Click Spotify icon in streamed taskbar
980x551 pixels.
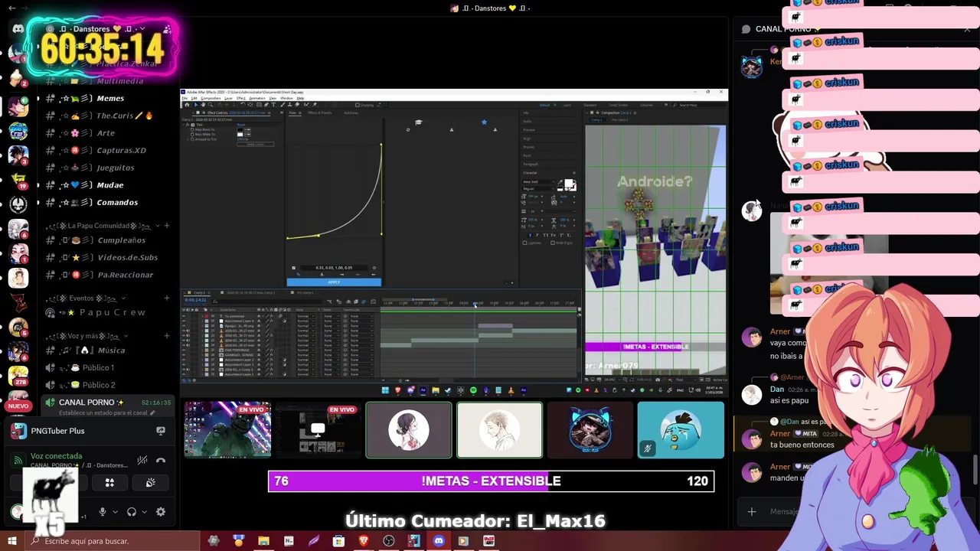click(x=473, y=390)
